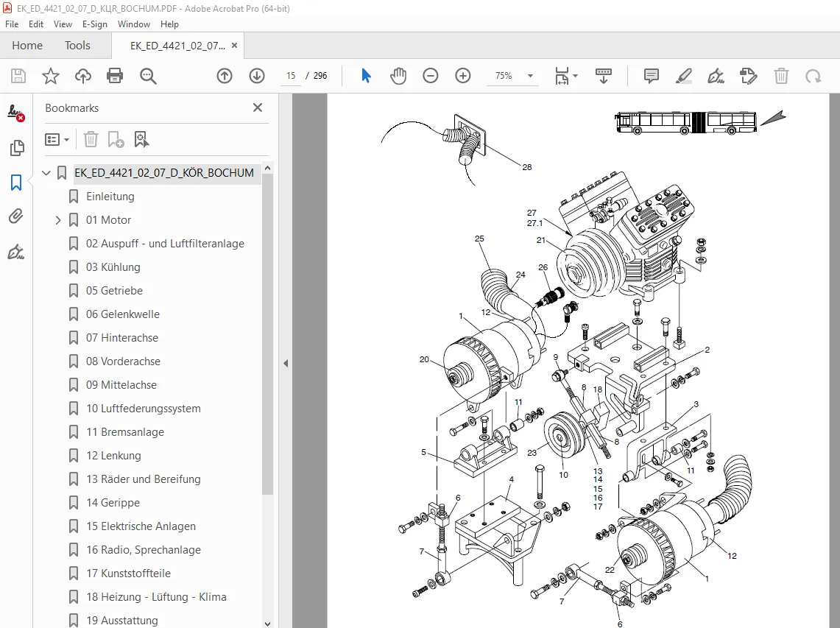Click the upload to cloud icon

pos(83,76)
